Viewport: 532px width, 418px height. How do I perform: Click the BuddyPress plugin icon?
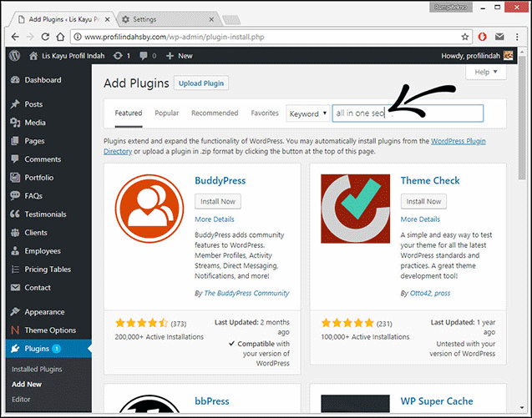(149, 209)
